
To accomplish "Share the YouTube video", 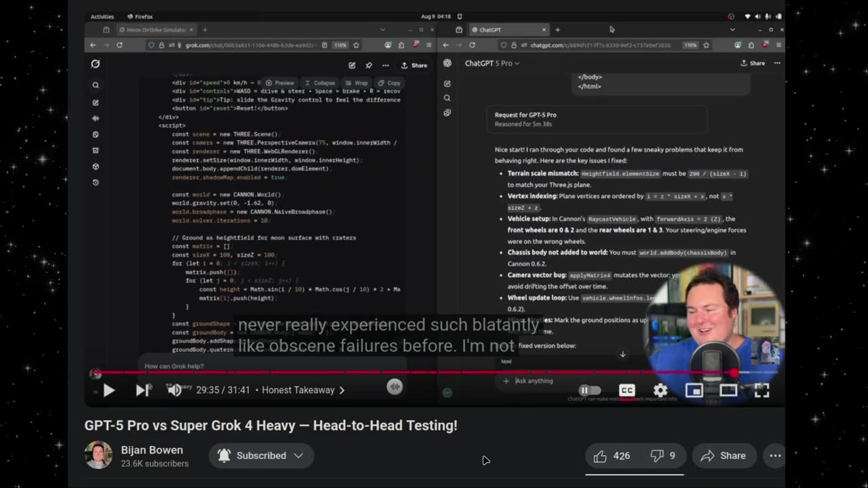I will coord(724,456).
